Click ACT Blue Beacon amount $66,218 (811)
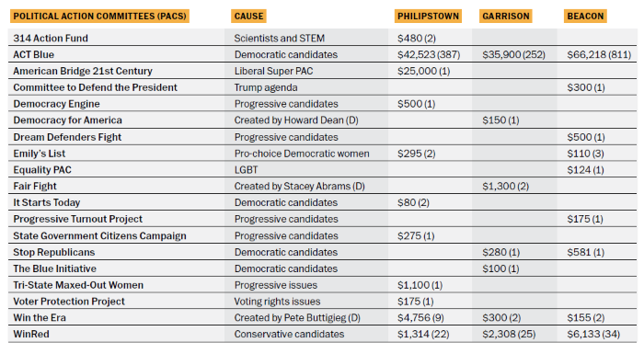 point(599,54)
